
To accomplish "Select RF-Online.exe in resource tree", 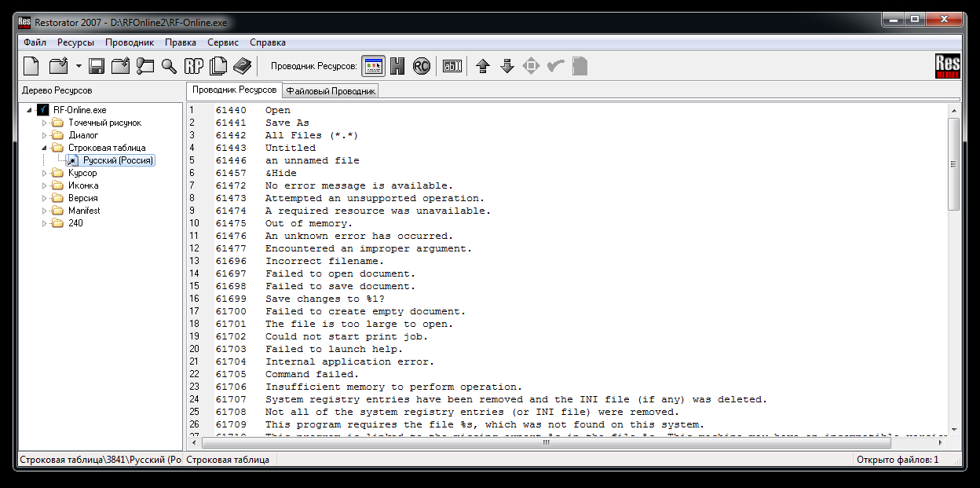I will (x=79, y=110).
